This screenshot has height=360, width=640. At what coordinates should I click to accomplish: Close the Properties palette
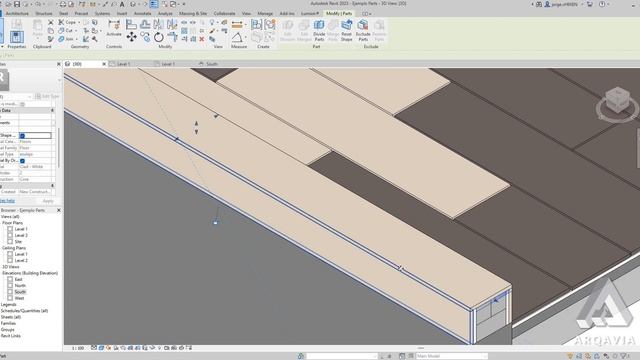pyautogui.click(x=58, y=64)
